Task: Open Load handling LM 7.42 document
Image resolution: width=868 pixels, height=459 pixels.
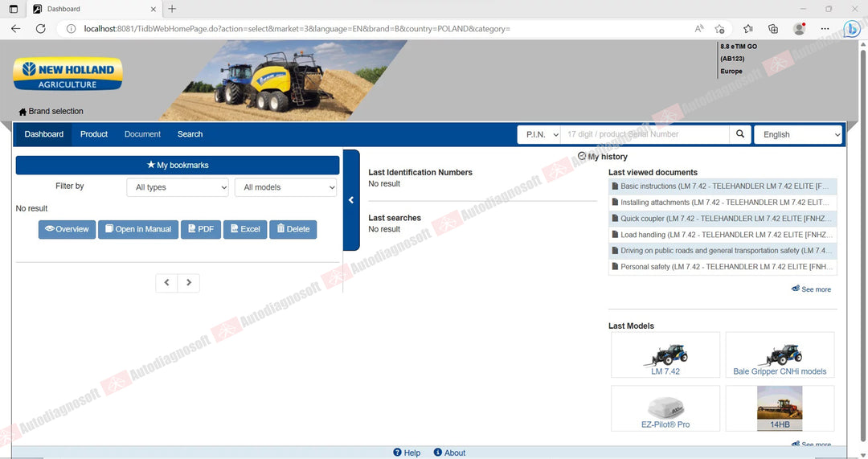Action: click(723, 235)
